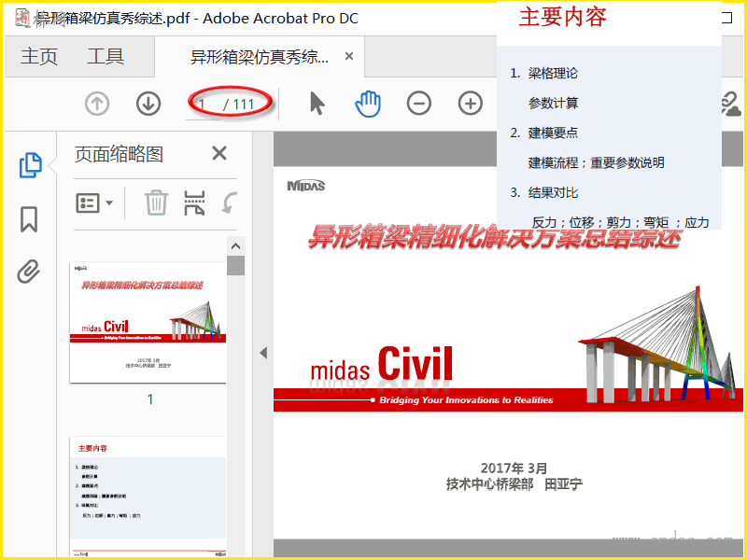Delete selected page with trash icon
The width and height of the screenshot is (747, 560).
(156, 203)
